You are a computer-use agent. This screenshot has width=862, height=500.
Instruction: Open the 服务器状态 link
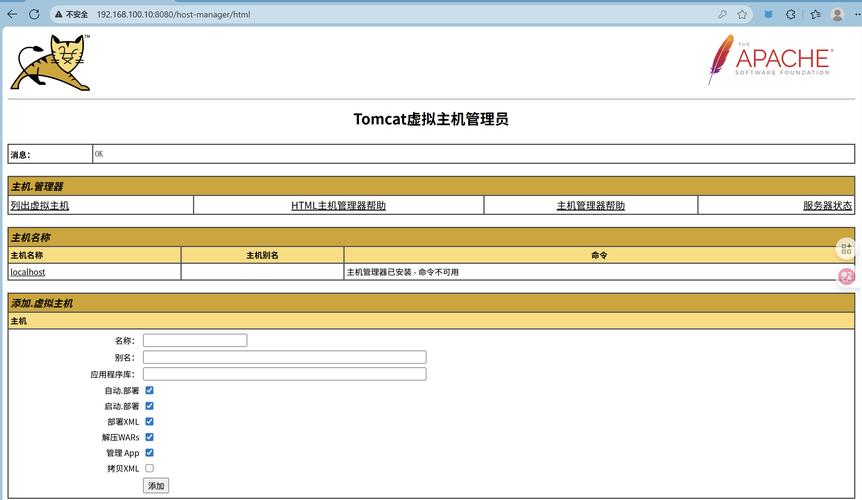(x=827, y=205)
